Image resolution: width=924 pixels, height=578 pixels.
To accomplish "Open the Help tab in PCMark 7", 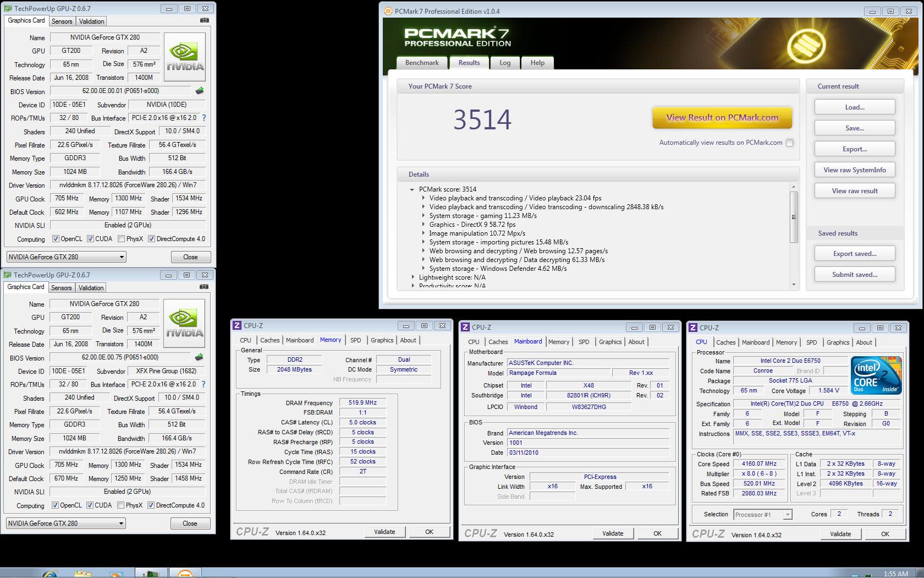I will (x=537, y=63).
